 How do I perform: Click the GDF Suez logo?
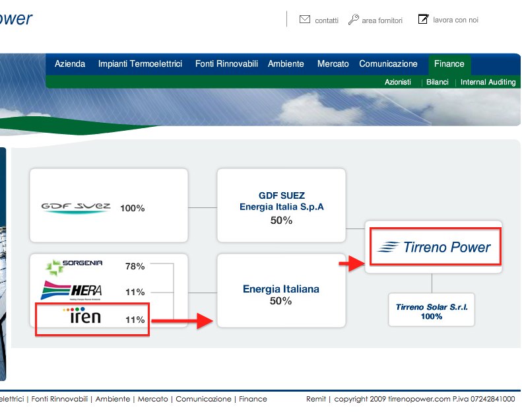pyautogui.click(x=76, y=207)
